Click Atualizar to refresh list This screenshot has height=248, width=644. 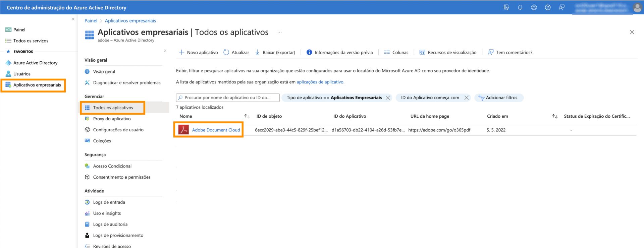(x=236, y=52)
